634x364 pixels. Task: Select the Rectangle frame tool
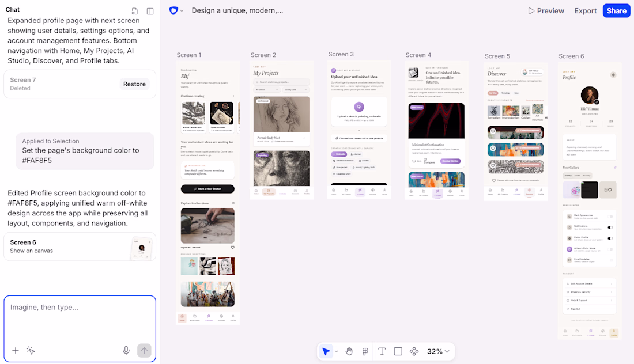pos(398,351)
